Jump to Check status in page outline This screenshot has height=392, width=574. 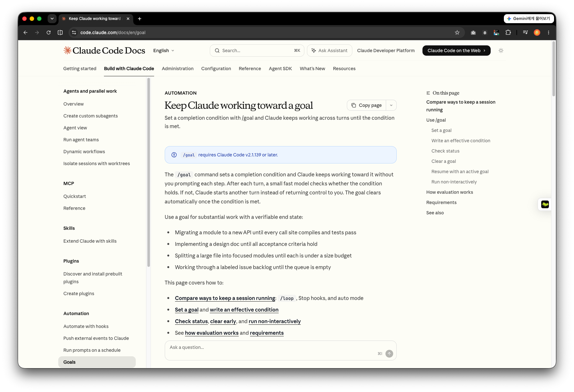pos(445,151)
